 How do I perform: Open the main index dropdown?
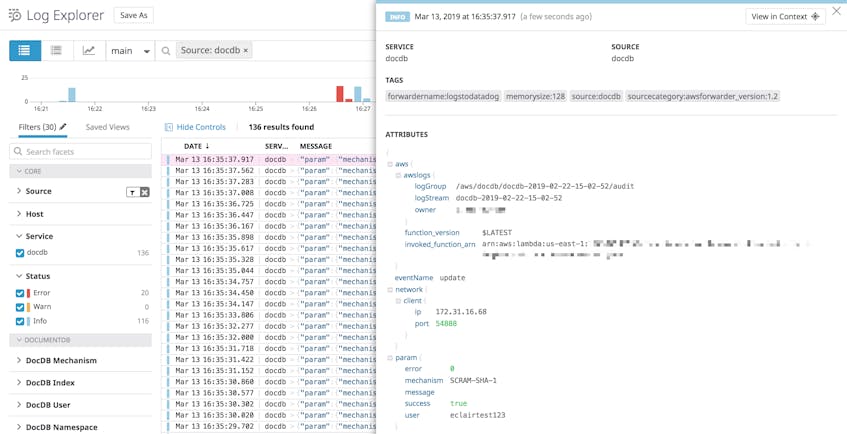130,50
